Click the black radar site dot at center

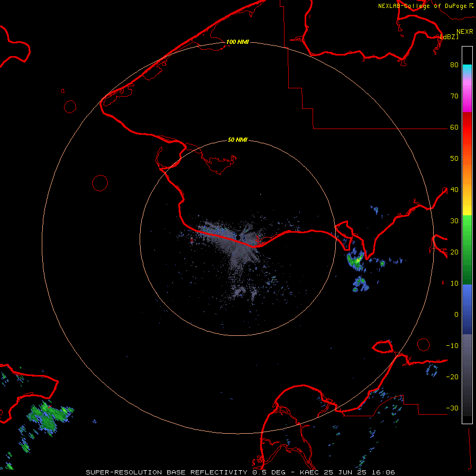(x=239, y=237)
